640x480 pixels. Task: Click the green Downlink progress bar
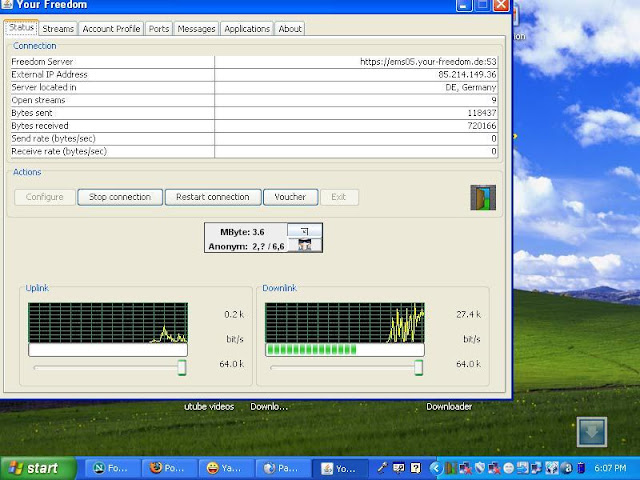[345, 350]
